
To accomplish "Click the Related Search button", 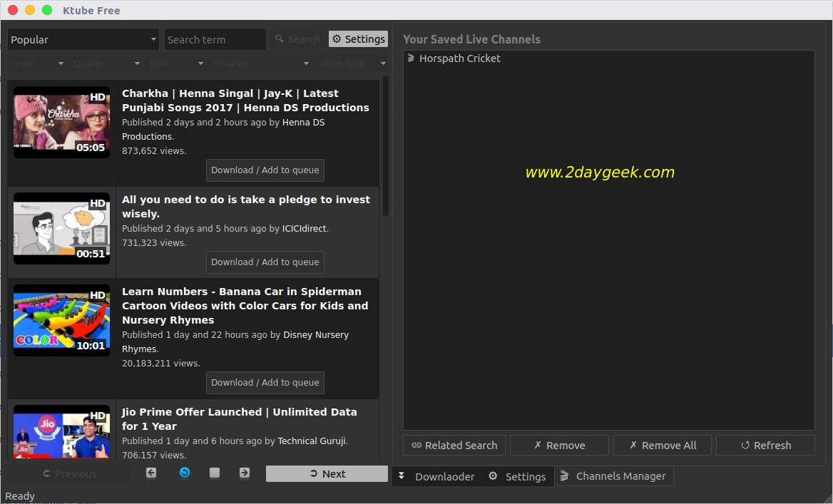I will click(454, 445).
